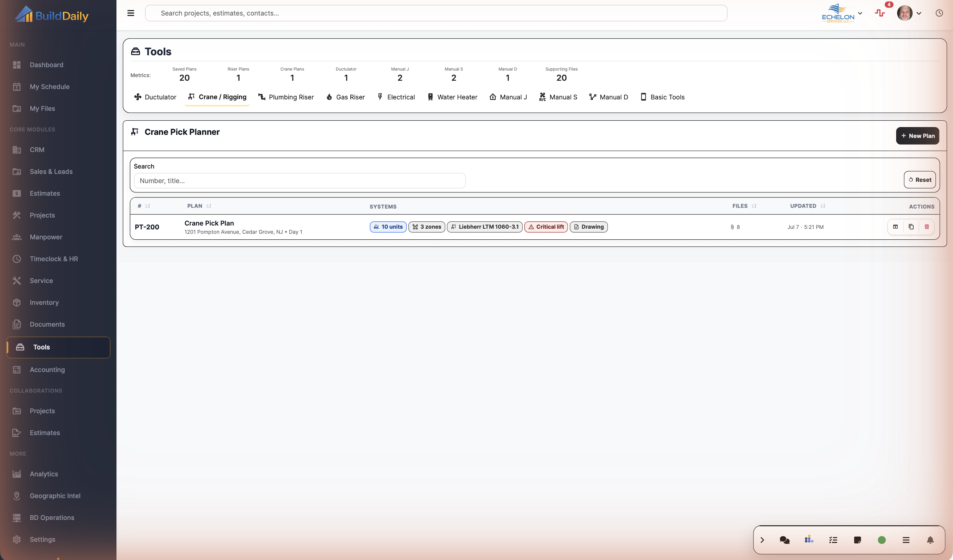953x560 pixels.
Task: Switch to Manual S tab
Action: click(x=558, y=97)
